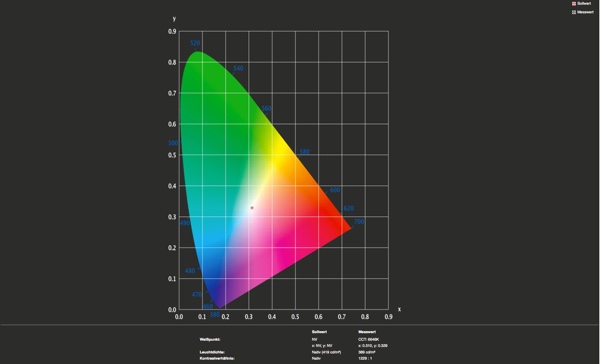Screen dimensions: 600x364
Task: Click the 520 wavelength label
Action: [x=195, y=43]
